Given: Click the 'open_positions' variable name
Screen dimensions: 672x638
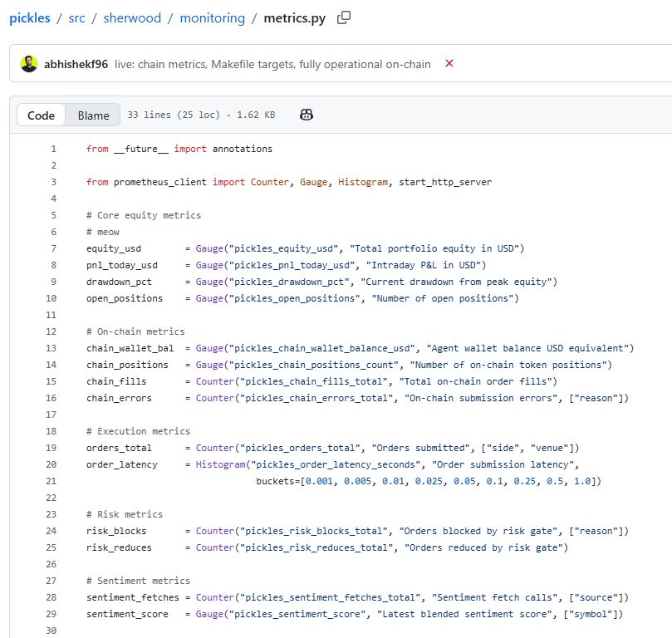Looking at the screenshot, I should [x=125, y=299].
